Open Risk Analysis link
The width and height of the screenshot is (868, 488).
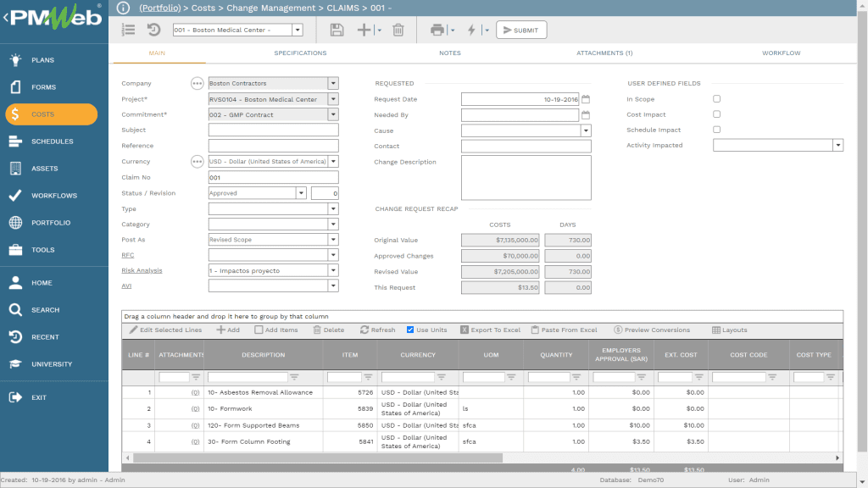click(x=142, y=270)
